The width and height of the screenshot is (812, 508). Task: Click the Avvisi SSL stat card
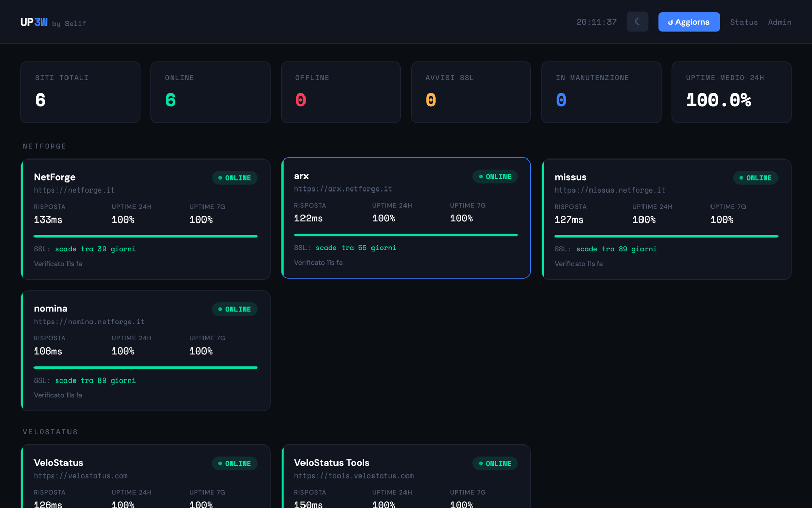[x=471, y=92]
